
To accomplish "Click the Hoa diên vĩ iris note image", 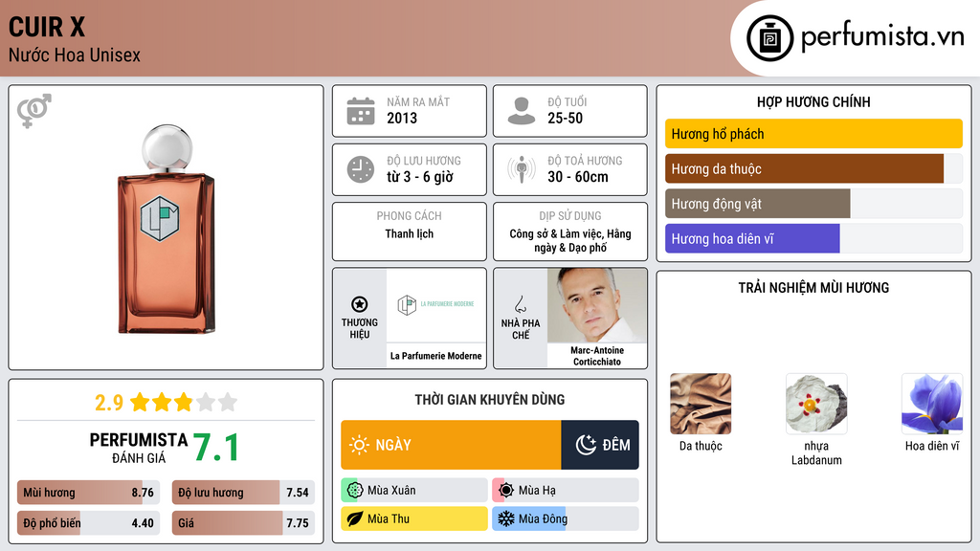I will point(932,404).
